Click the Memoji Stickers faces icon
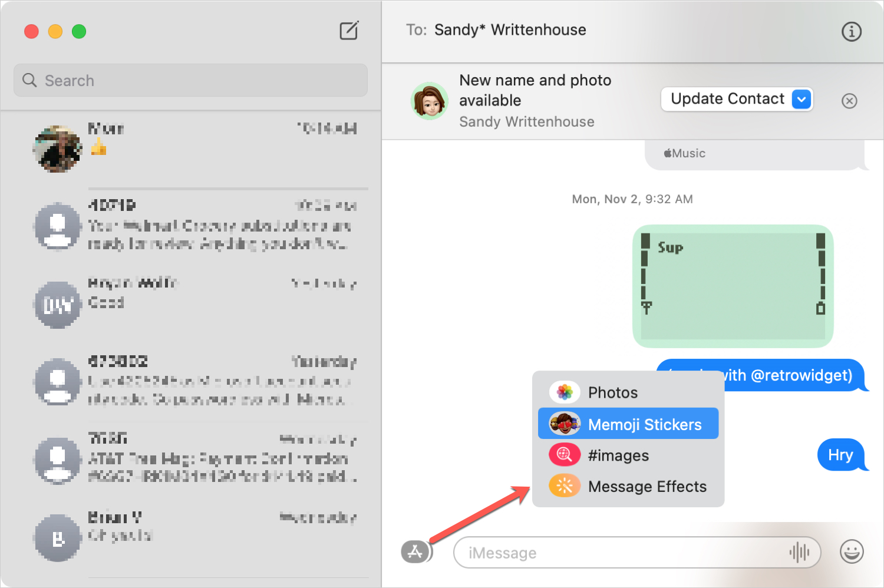This screenshot has width=884, height=588. (x=565, y=424)
